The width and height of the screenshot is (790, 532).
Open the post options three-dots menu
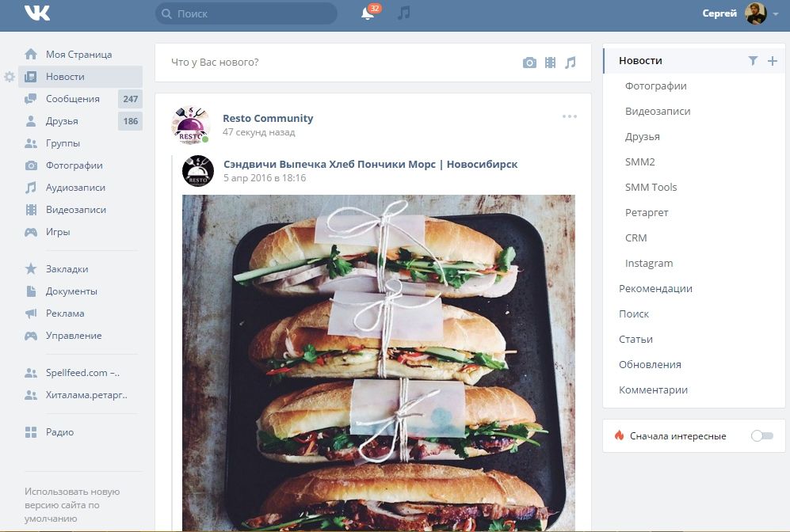point(570,116)
